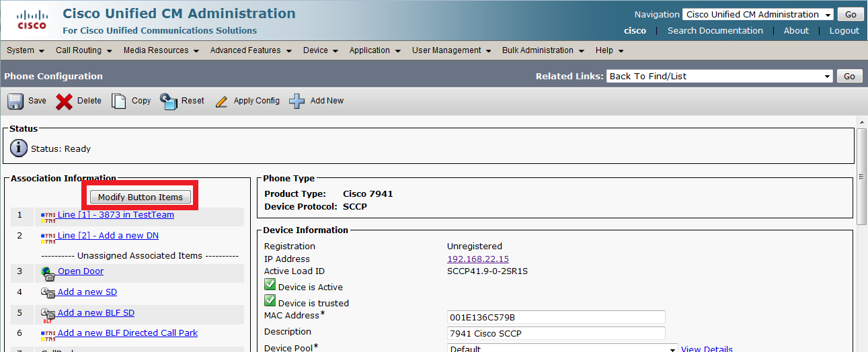Click the Device is Active checkmark

pos(270,285)
